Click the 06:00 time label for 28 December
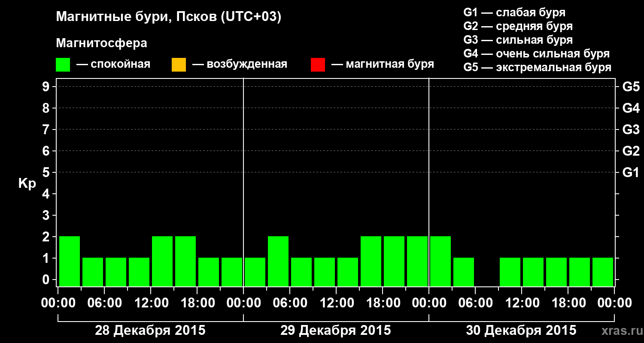This screenshot has height=343, width=644. tap(104, 303)
